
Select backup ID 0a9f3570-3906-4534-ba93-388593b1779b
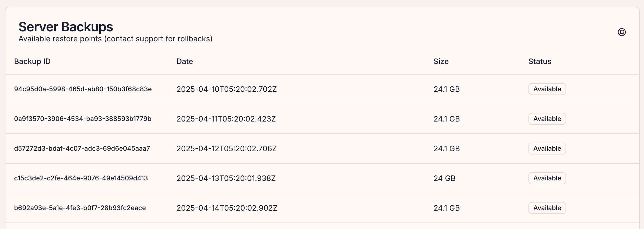click(x=83, y=119)
